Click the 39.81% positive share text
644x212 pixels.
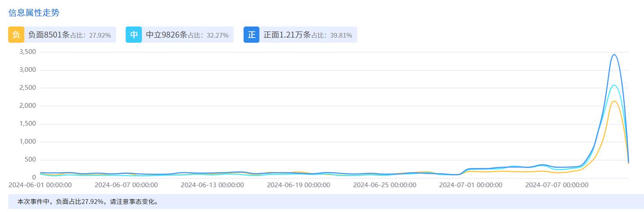(x=341, y=35)
